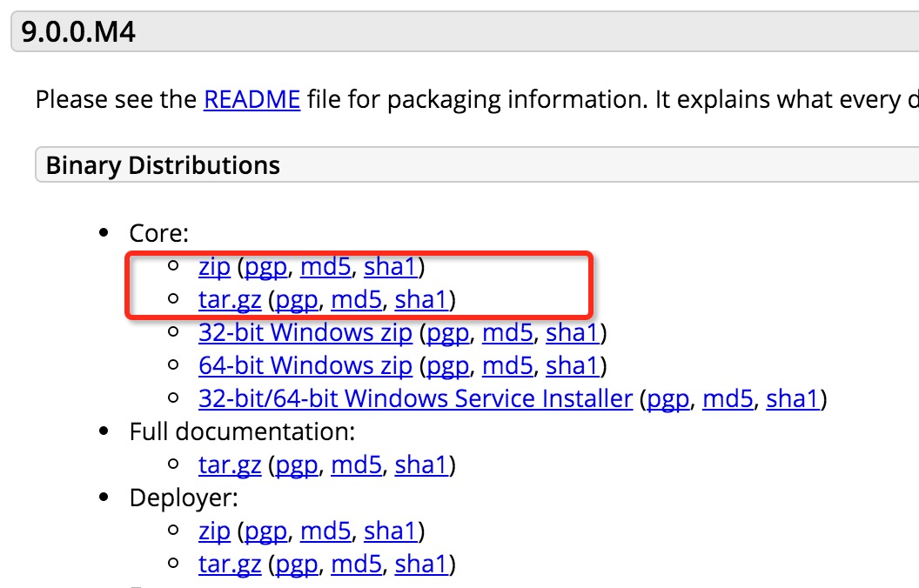The width and height of the screenshot is (919, 588).
Task: Open the README file link
Action: (x=252, y=100)
